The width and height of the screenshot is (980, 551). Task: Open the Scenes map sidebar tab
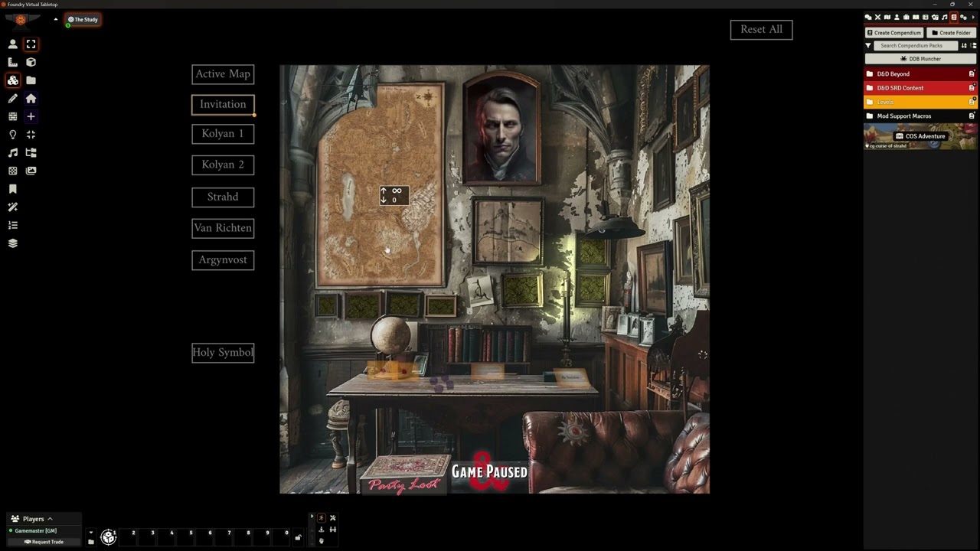(887, 18)
